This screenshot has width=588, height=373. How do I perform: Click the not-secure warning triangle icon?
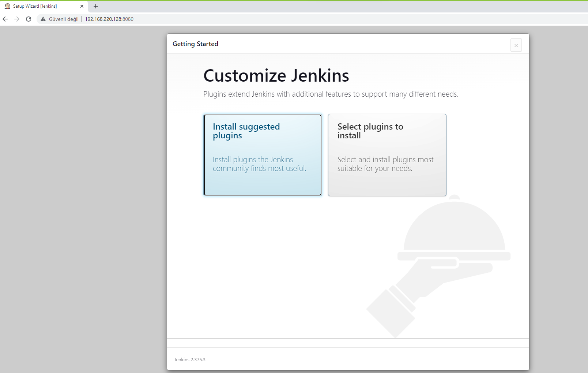tap(43, 19)
